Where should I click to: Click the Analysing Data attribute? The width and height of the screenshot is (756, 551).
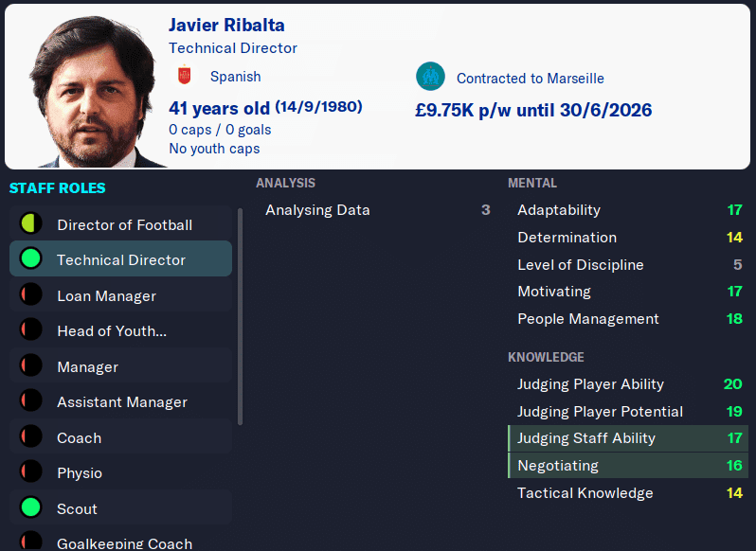tap(317, 210)
